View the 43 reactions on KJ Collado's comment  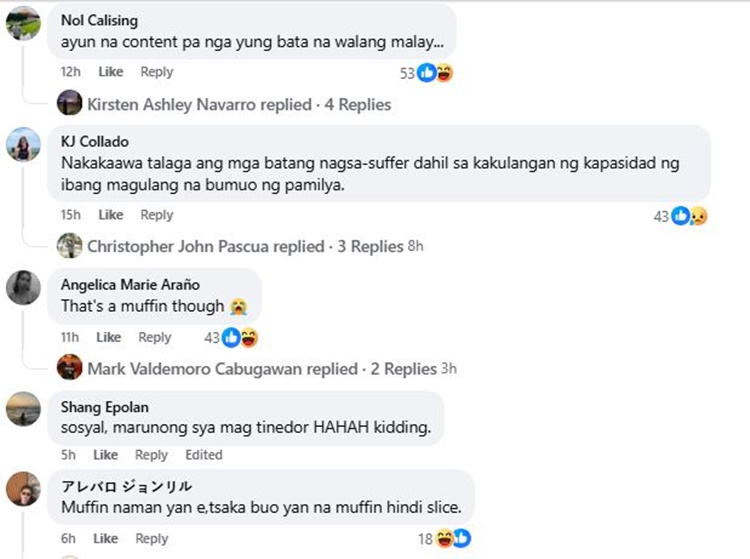click(x=681, y=216)
